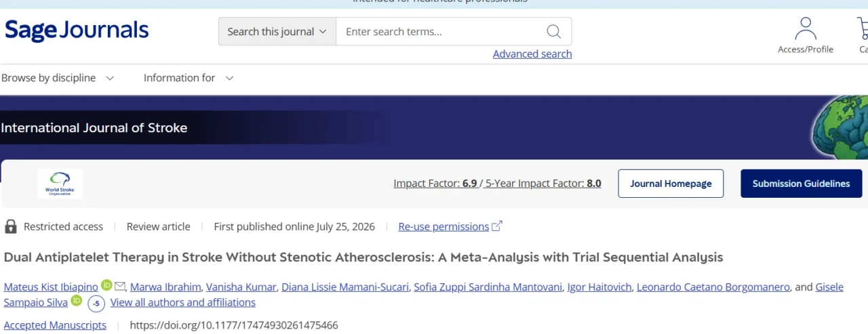
Task: Click the Restricted access label text
Action: 64,227
